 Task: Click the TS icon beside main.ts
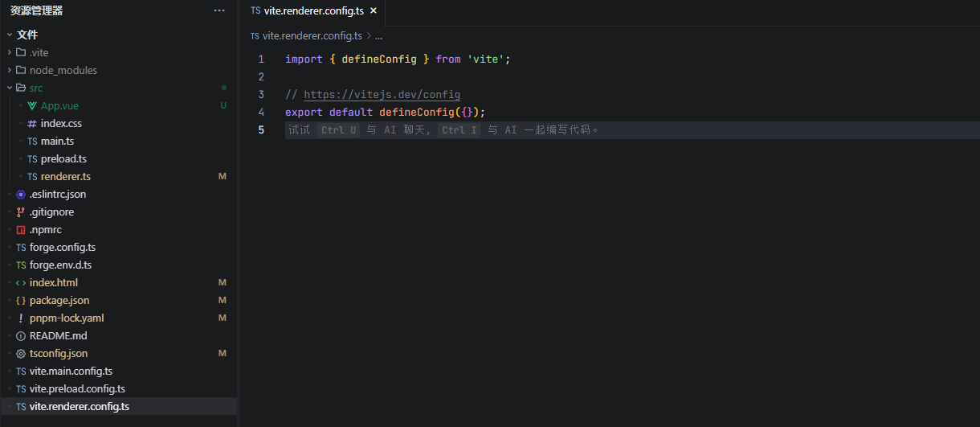(x=32, y=141)
